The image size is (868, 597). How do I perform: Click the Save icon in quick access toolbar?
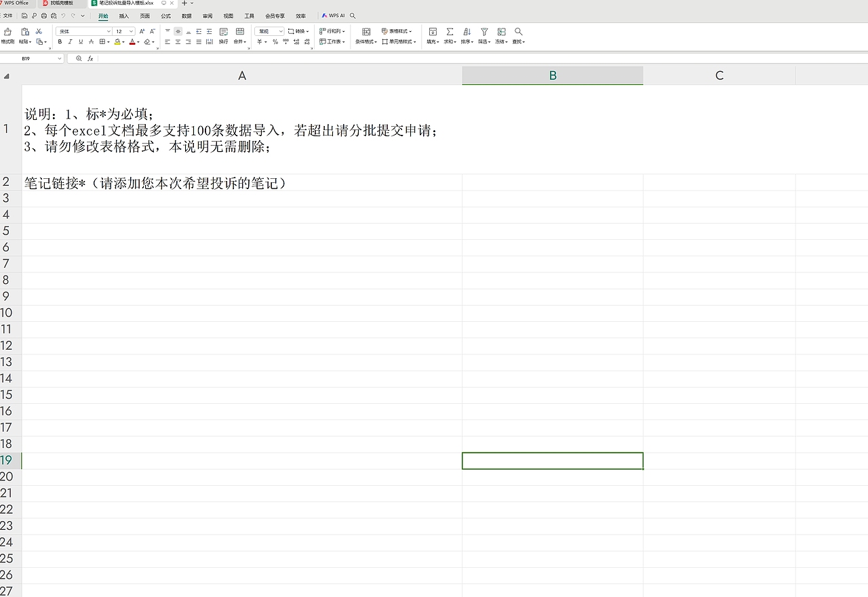coord(24,16)
